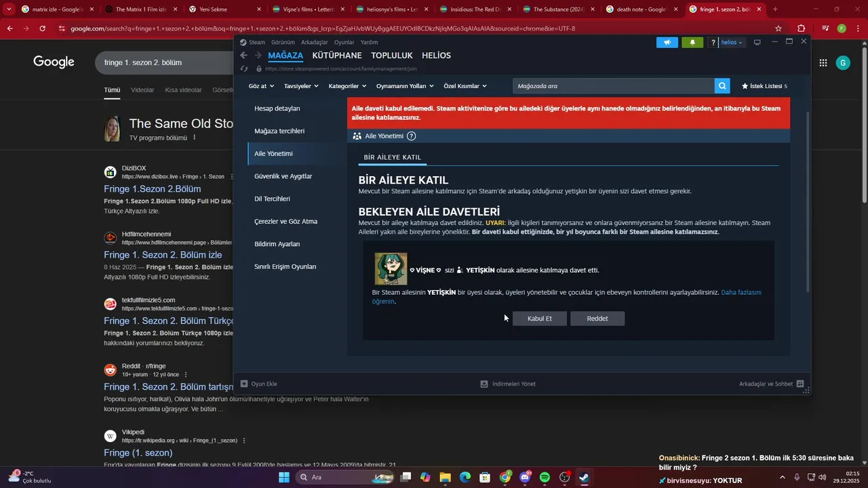Open Chrome three-dot menu
This screenshot has height=488, width=868.
(858, 28)
